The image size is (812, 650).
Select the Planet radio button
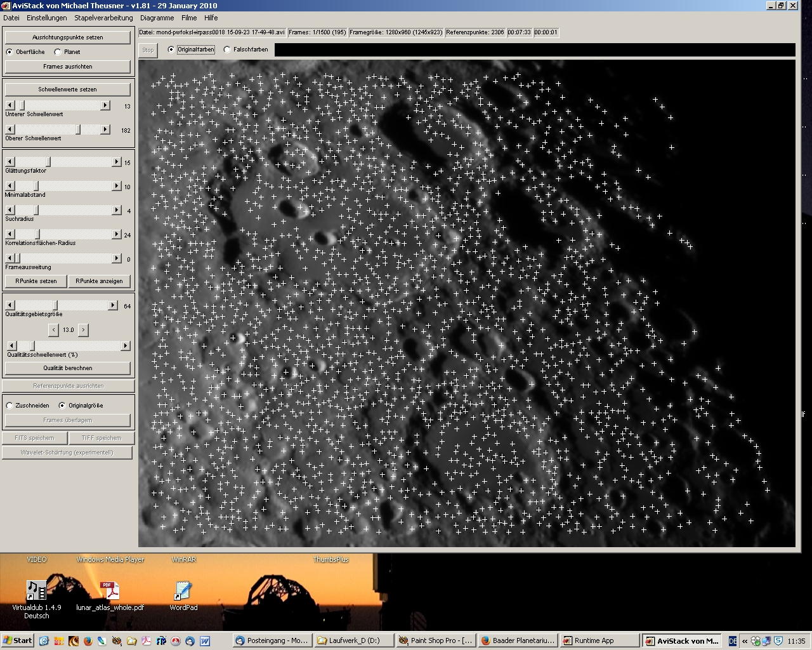pos(58,52)
